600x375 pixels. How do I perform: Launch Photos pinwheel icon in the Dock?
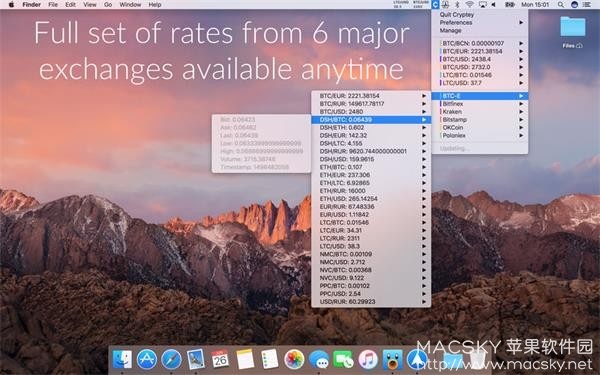tap(294, 360)
